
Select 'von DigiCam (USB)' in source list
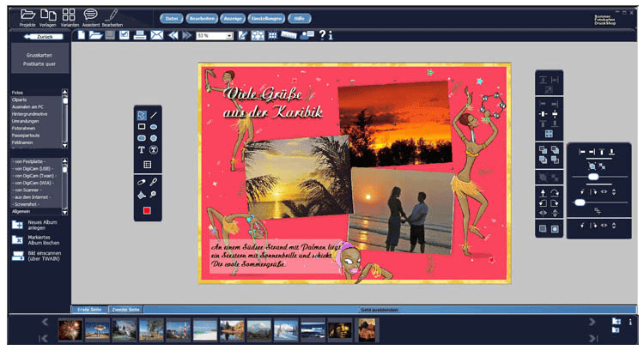[34, 168]
